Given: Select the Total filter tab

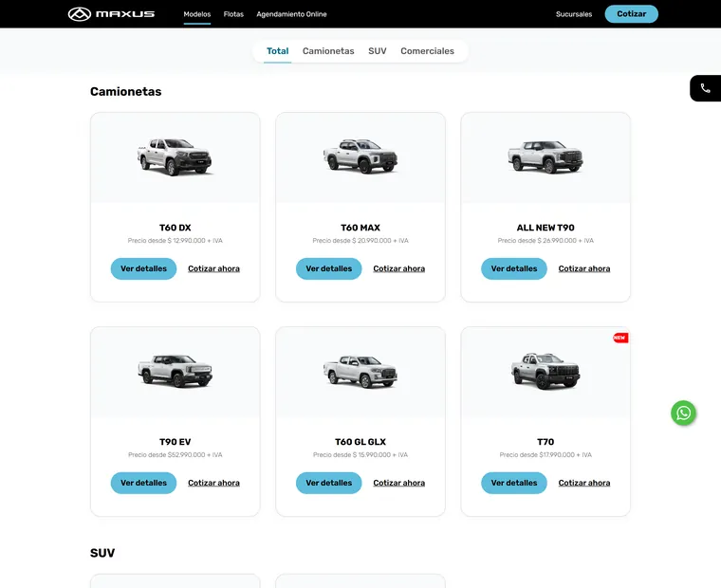Looking at the screenshot, I should [278, 51].
